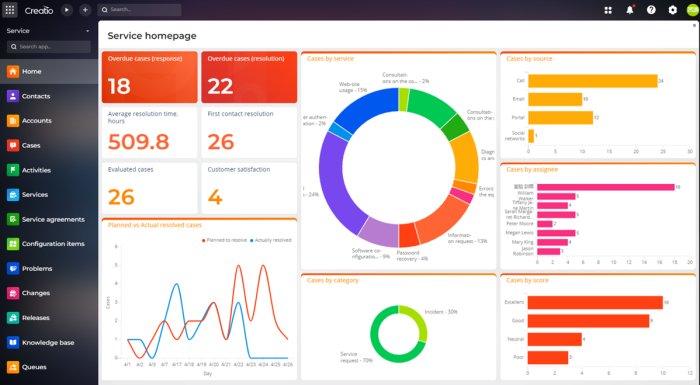Click the Services icon in sidebar

coord(13,195)
